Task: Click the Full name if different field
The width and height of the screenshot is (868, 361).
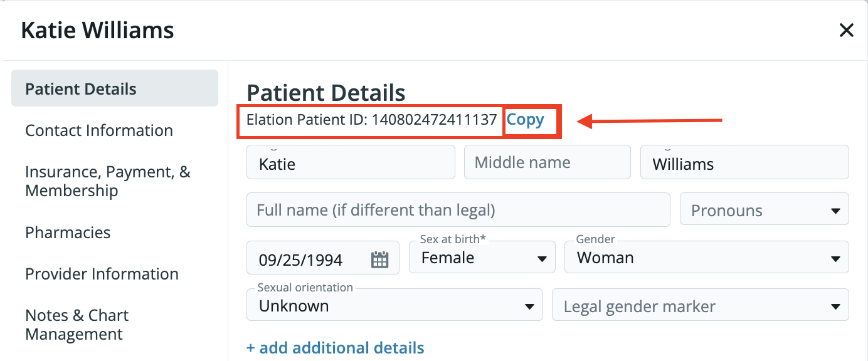Action: 458,210
